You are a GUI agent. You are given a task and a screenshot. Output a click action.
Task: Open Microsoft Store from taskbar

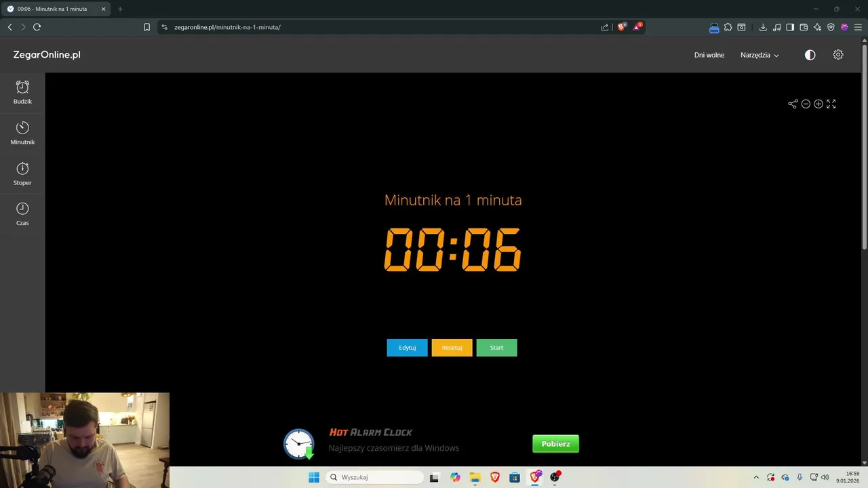click(x=515, y=477)
